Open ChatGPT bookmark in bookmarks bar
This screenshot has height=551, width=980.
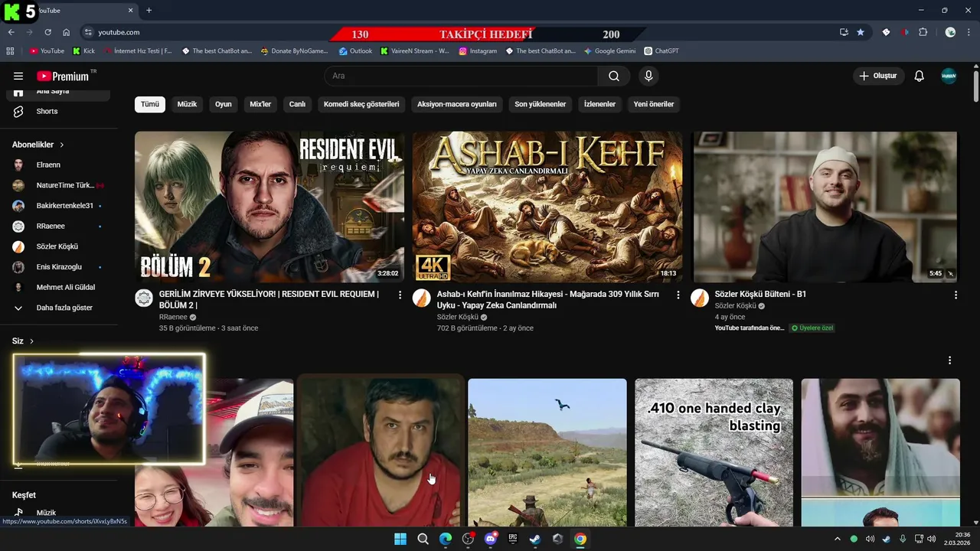[x=661, y=51]
